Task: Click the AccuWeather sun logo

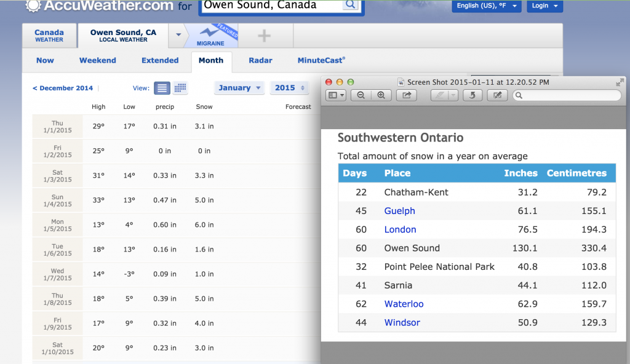Action: [33, 5]
